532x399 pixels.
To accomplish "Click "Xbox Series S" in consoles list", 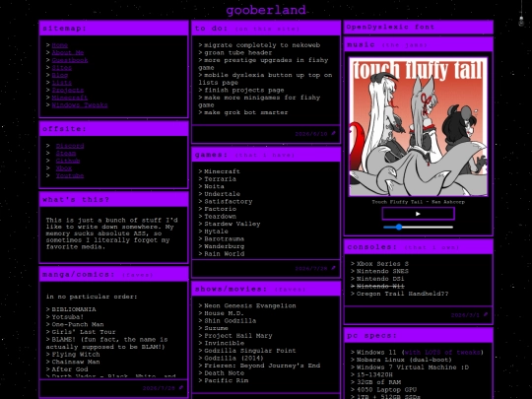I will point(382,264).
